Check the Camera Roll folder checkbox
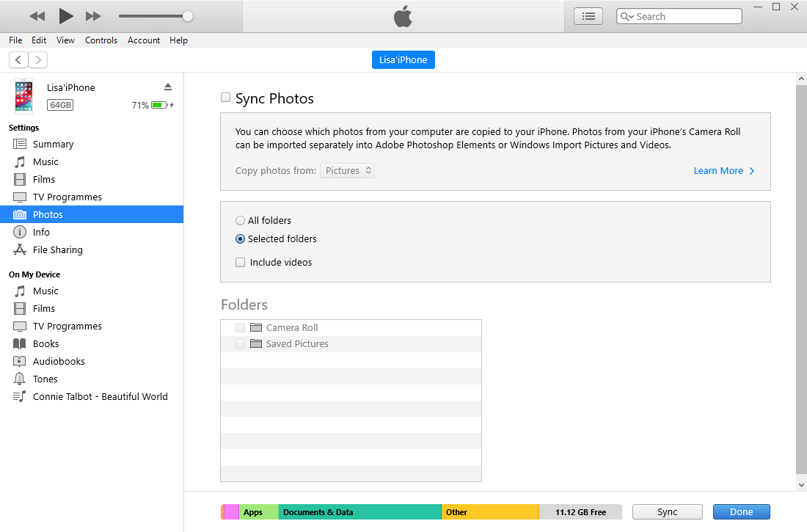The height and width of the screenshot is (532, 807). pos(240,327)
